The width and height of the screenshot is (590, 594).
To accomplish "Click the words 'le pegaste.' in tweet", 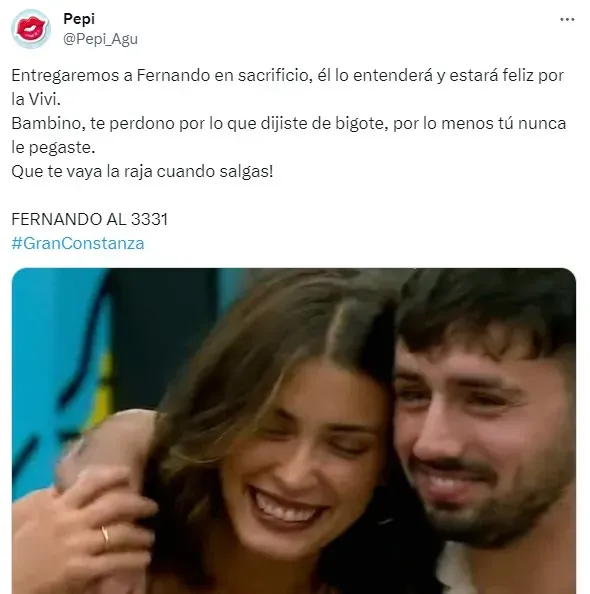I will click(53, 147).
